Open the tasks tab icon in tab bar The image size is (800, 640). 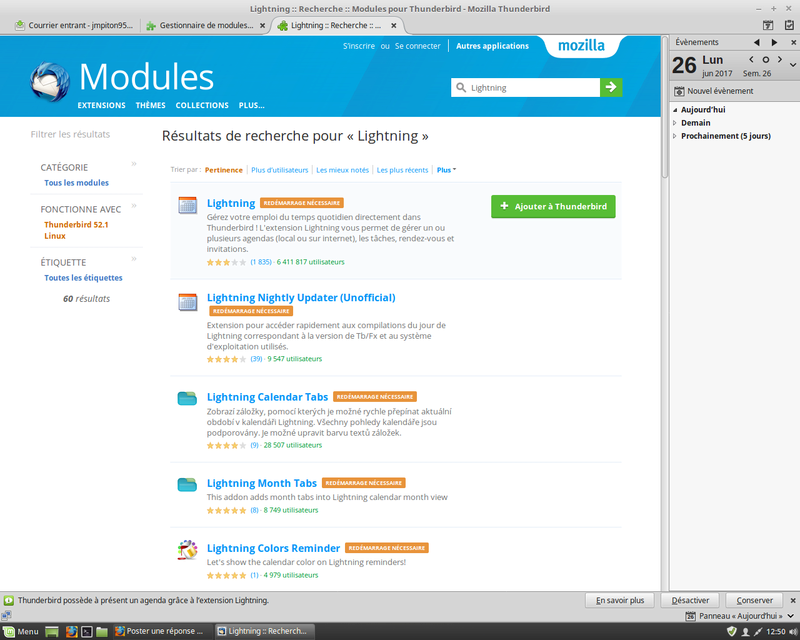[789, 25]
